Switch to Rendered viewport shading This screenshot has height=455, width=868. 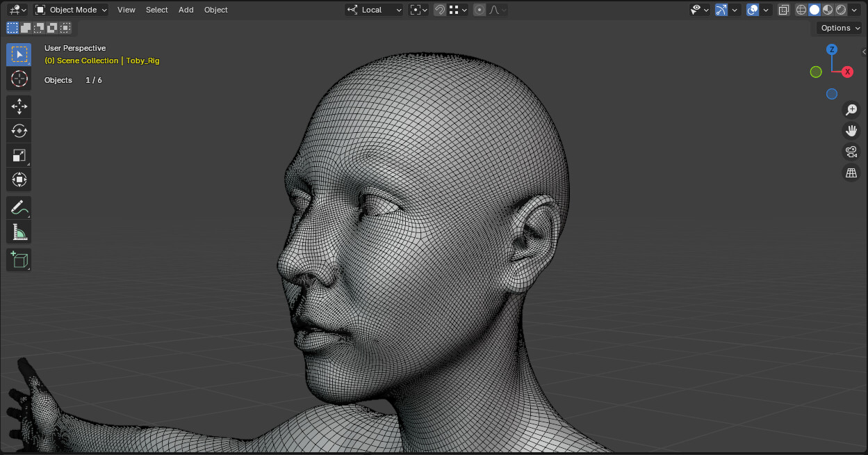pyautogui.click(x=840, y=10)
